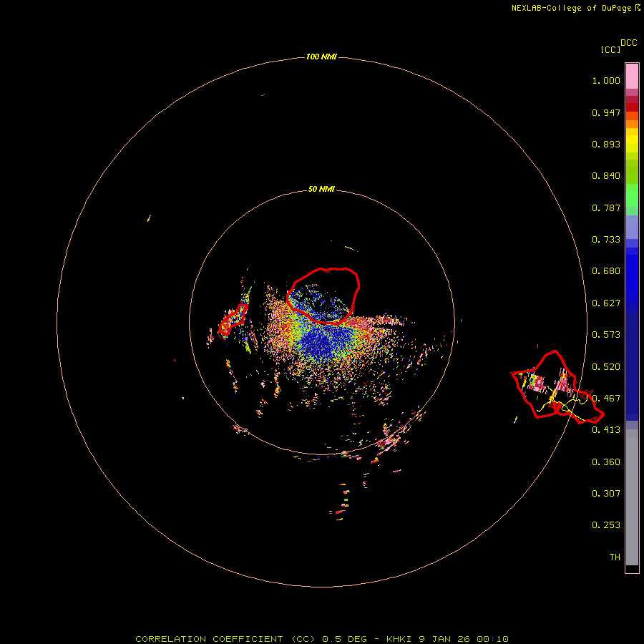This screenshot has width=644, height=644.
Task: Pick the red swatch above 0.947
Action: [632, 107]
